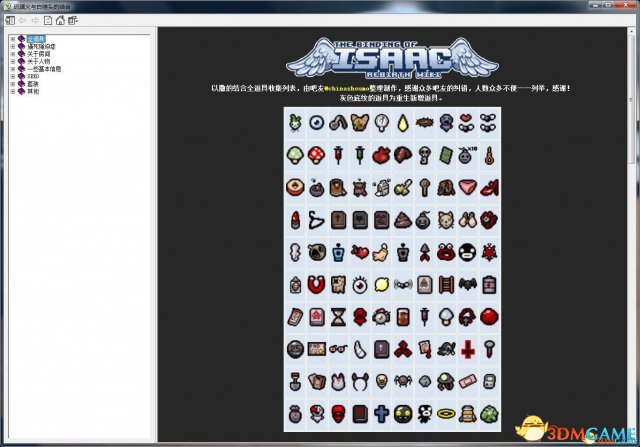The height and width of the screenshot is (447, 640).
Task: Open the red inverted cross item
Action: pos(468,350)
